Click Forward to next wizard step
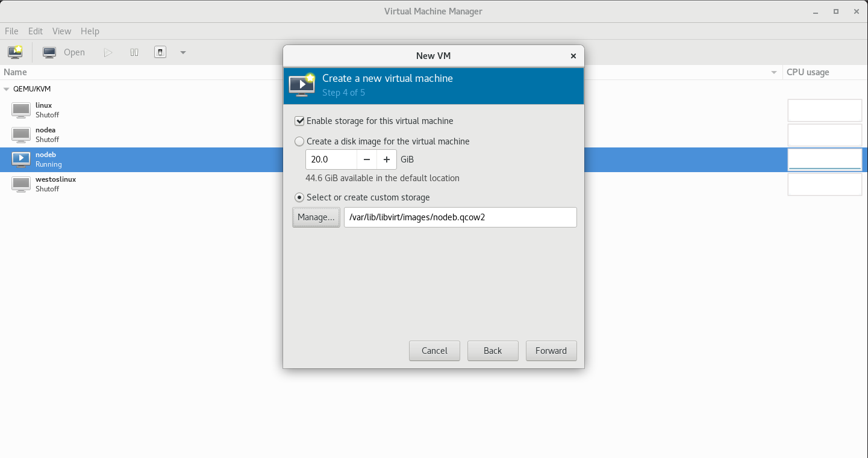This screenshot has width=868, height=458. coord(551,351)
